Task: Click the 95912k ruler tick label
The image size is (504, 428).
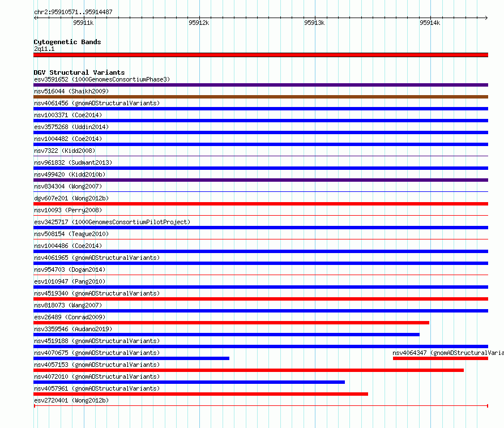Action: [x=199, y=23]
